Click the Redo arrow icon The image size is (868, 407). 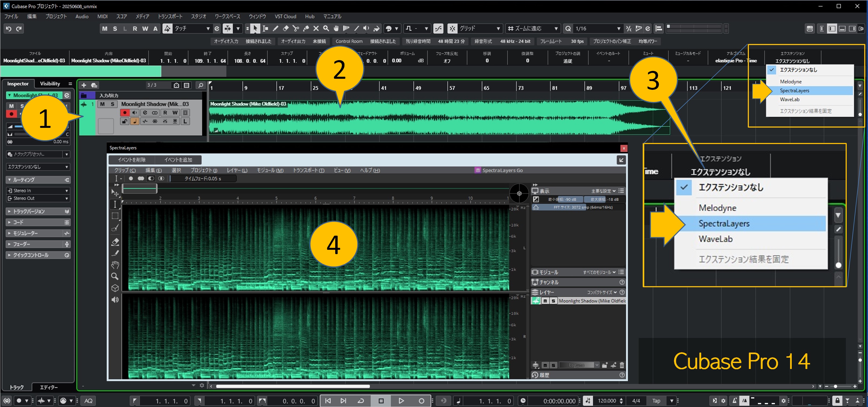[x=19, y=29]
